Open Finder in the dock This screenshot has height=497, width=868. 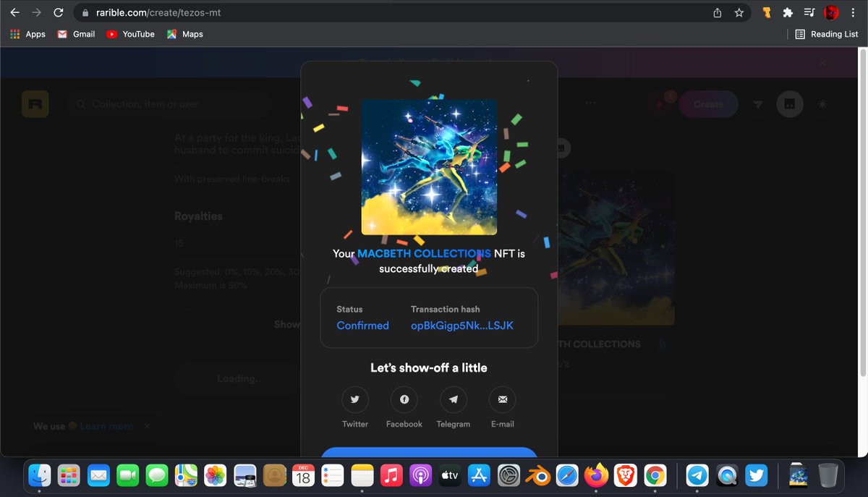click(39, 475)
